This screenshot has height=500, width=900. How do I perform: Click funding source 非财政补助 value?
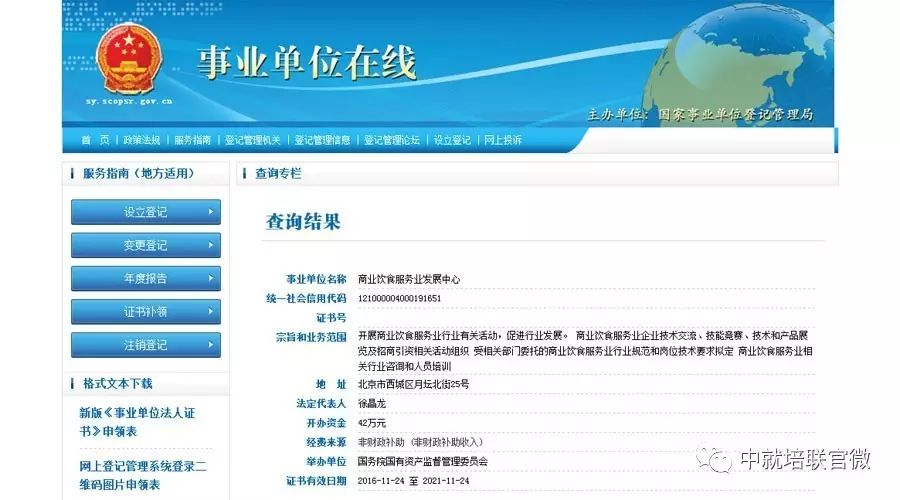421,442
